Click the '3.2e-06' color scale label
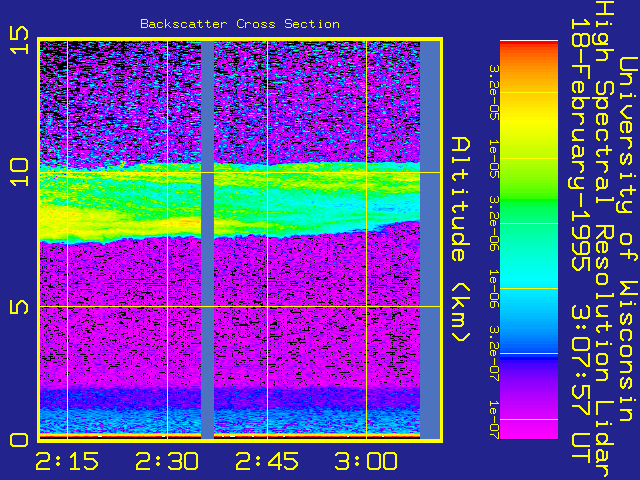This screenshot has width=640, height=480. tap(494, 223)
